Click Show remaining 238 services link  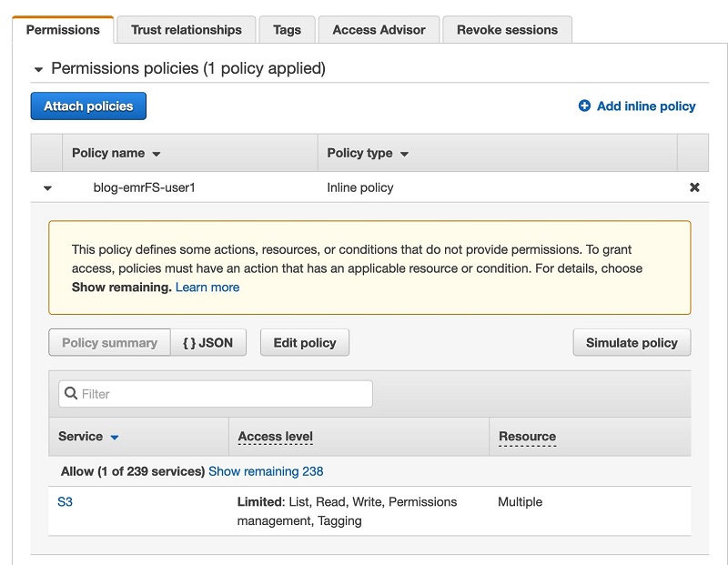[266, 471]
